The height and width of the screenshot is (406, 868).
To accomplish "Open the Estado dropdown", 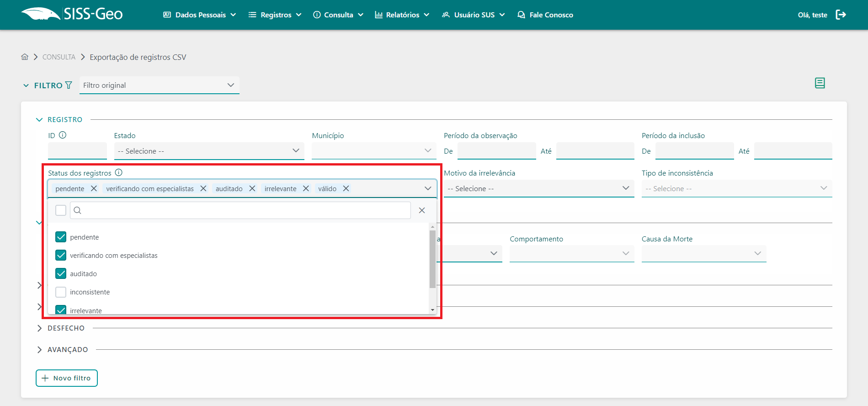I will 209,151.
